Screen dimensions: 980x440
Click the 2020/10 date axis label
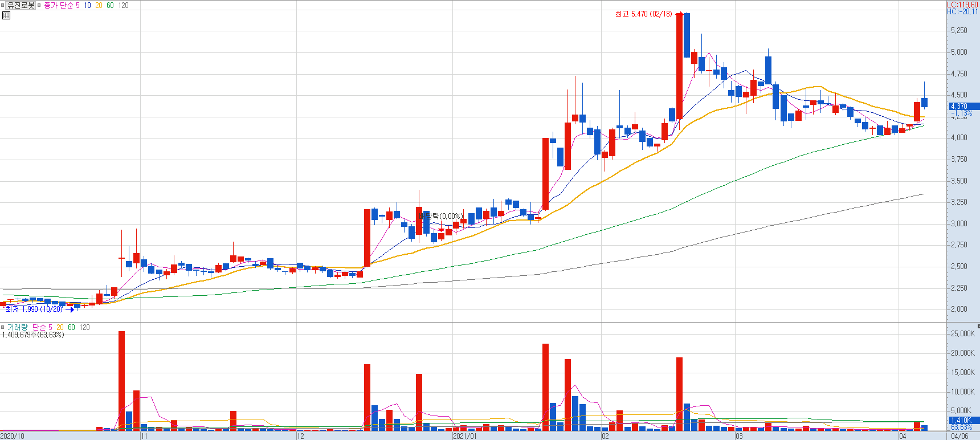pyautogui.click(x=13, y=436)
